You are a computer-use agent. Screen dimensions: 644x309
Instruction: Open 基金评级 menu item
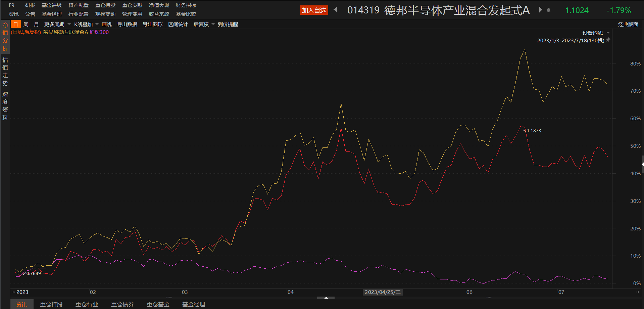coord(51,5)
